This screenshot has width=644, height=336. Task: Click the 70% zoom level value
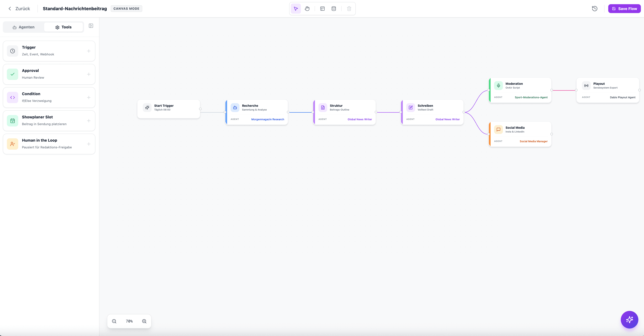(129, 321)
